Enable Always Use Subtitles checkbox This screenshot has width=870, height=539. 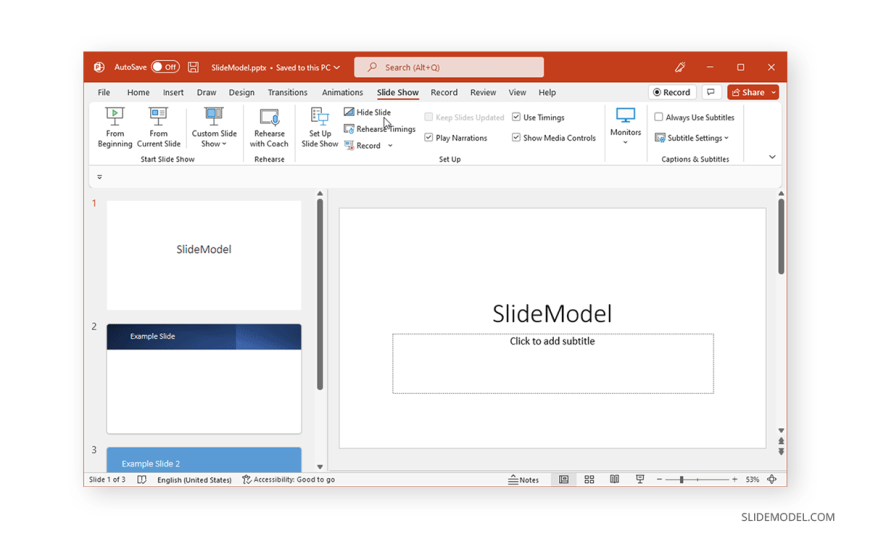point(659,117)
